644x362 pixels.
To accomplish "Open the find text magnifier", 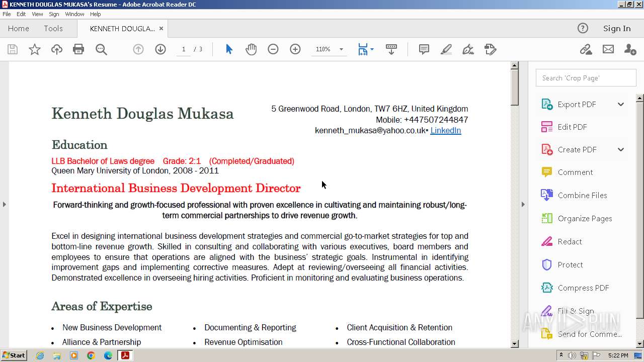I will pyautogui.click(x=101, y=49).
